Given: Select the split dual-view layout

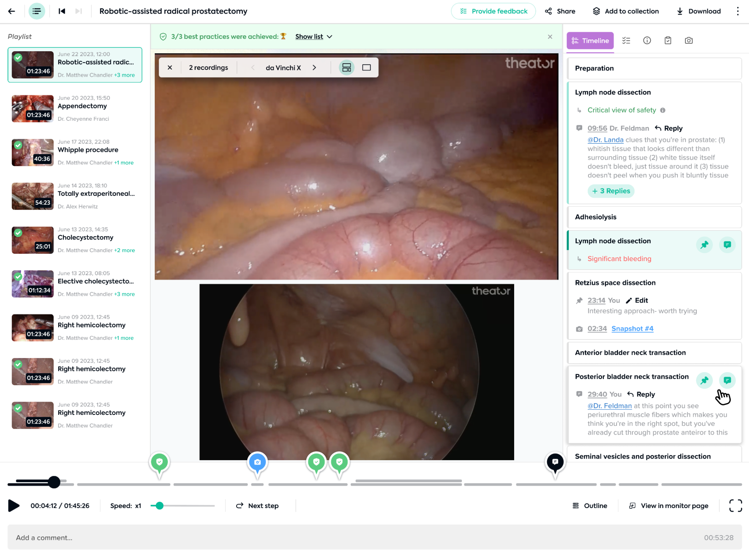Looking at the screenshot, I should (346, 68).
